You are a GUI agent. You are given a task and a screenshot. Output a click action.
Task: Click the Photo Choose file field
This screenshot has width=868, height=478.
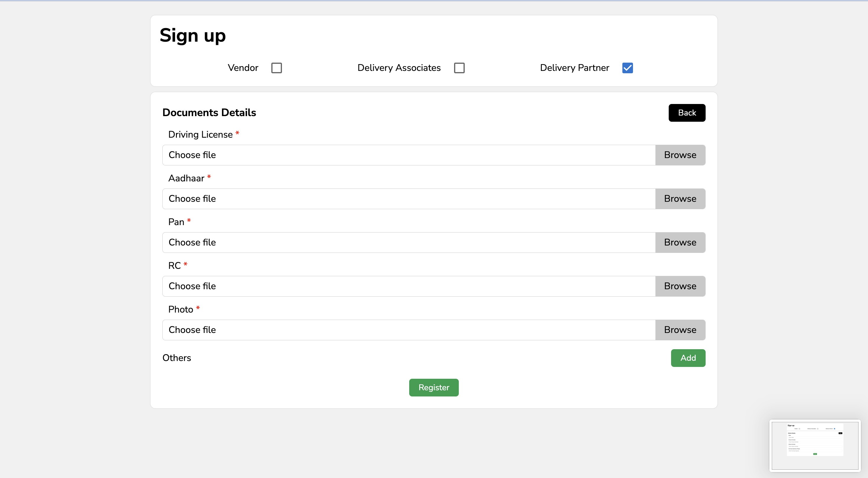[408, 330]
